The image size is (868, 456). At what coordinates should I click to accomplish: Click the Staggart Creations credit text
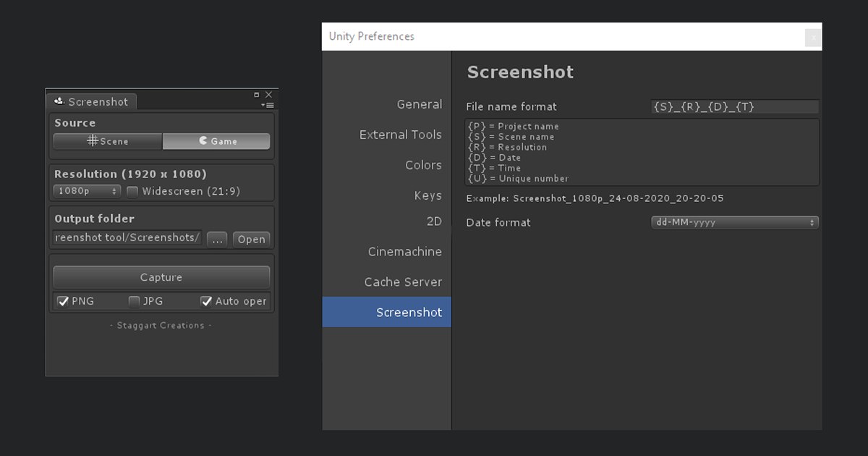tap(161, 326)
